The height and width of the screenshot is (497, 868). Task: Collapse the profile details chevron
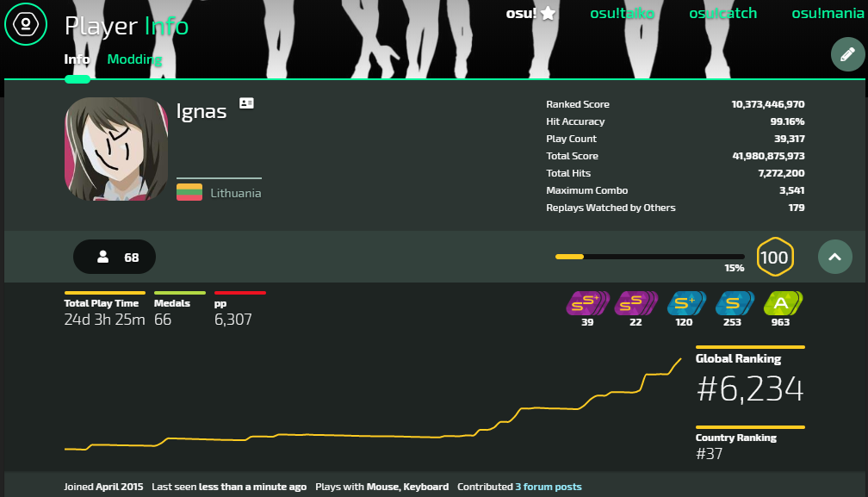point(834,257)
